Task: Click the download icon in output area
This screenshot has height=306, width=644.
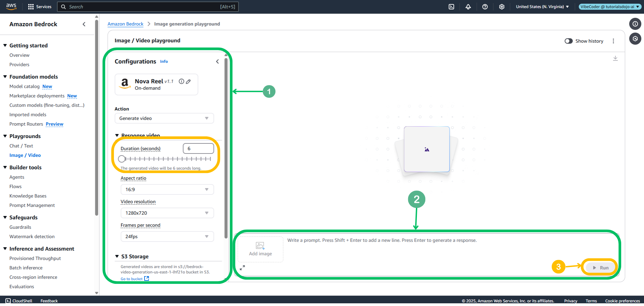Action: (615, 58)
